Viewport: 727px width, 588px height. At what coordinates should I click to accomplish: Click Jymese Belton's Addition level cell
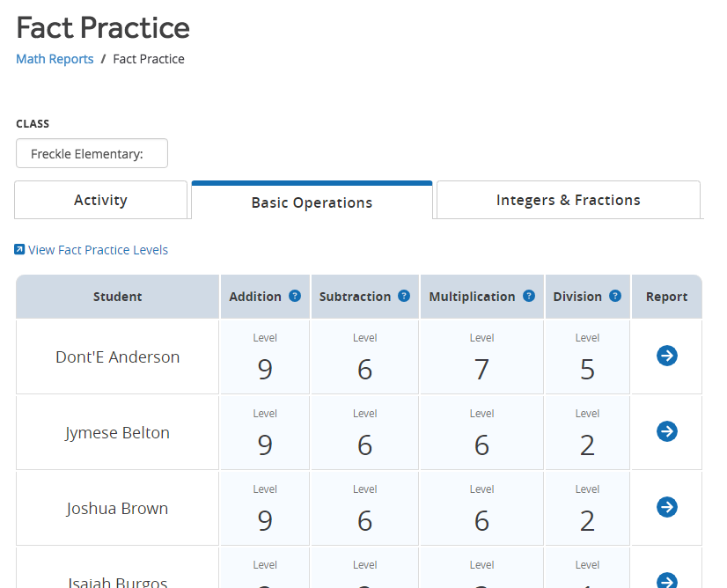tap(264, 431)
